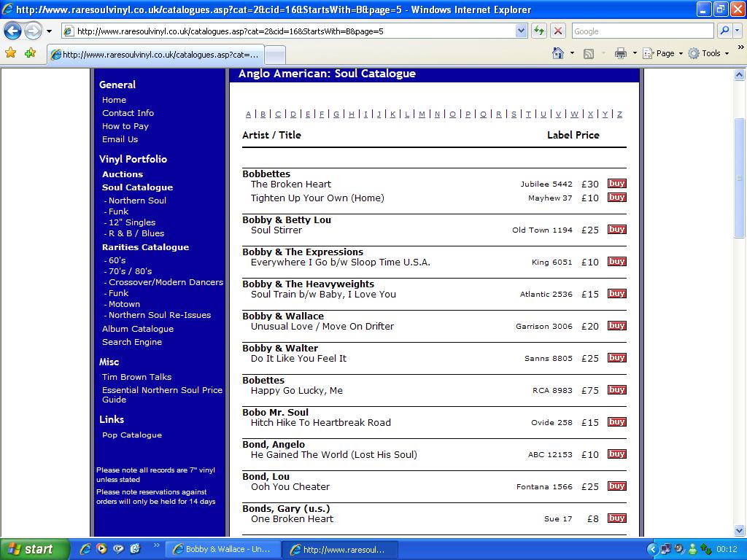This screenshot has height=560, width=747.
Task: Buy Tighten Up Your Own (Home)
Action: click(616, 197)
